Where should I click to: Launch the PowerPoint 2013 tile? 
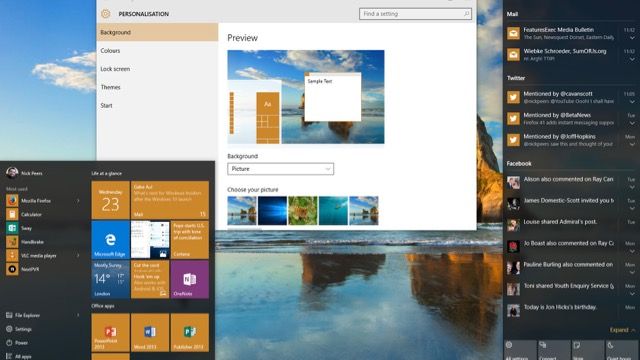(x=110, y=333)
